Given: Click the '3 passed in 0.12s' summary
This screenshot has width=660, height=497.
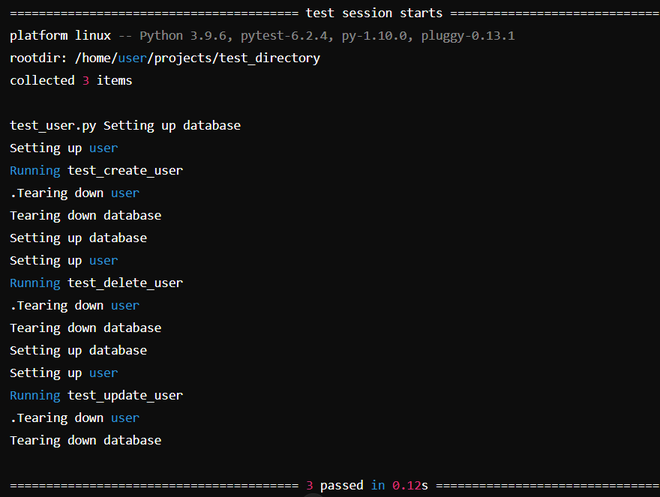Looking at the screenshot, I should [x=367, y=485].
